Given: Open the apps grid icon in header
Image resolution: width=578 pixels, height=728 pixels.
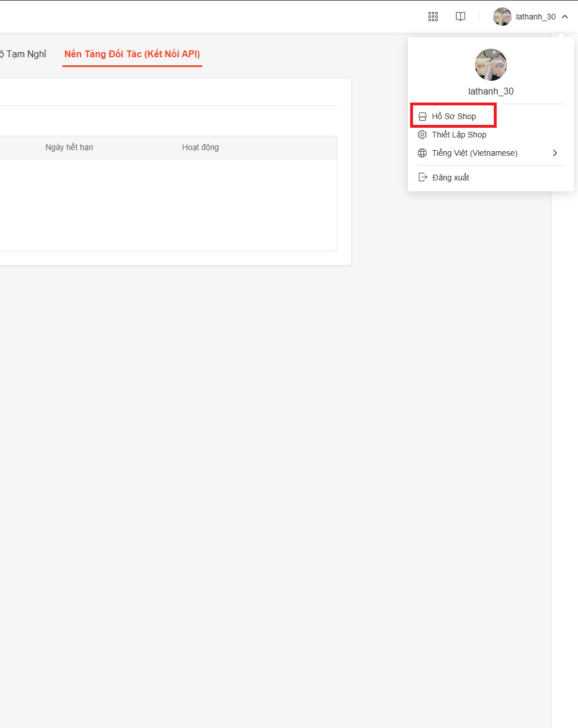Looking at the screenshot, I should (x=433, y=17).
